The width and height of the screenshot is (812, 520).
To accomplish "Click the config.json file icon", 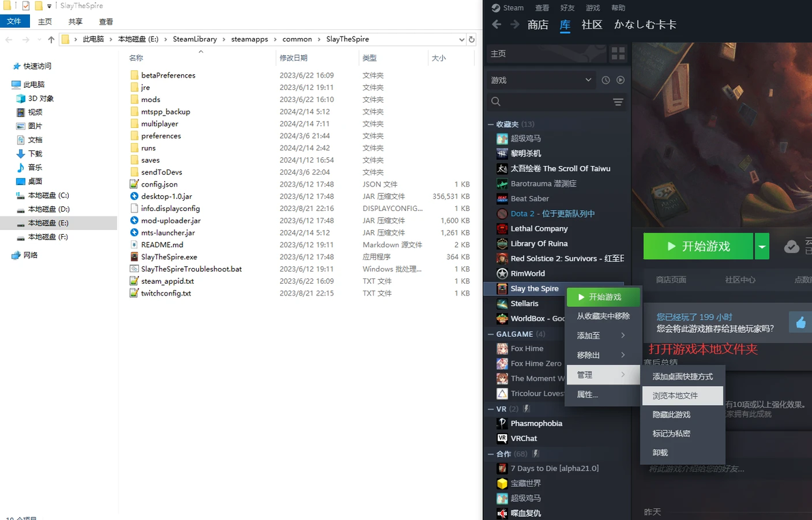I will coord(134,184).
